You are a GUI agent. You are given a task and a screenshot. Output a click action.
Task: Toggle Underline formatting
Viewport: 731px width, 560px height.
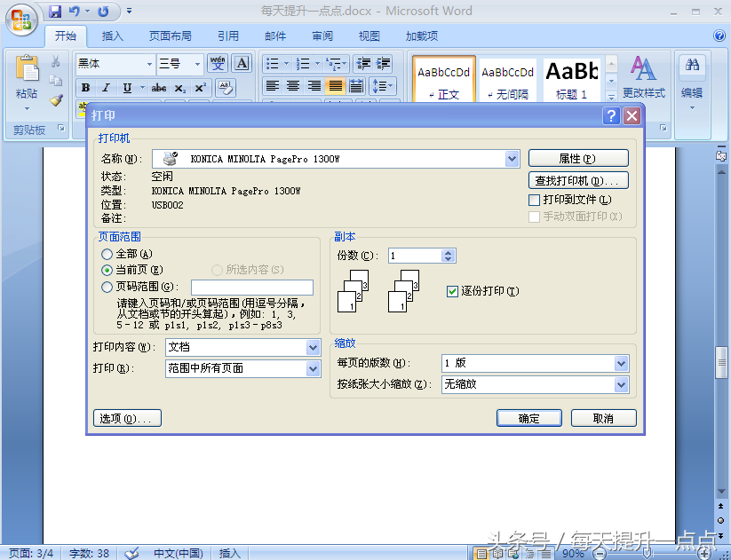(x=127, y=88)
